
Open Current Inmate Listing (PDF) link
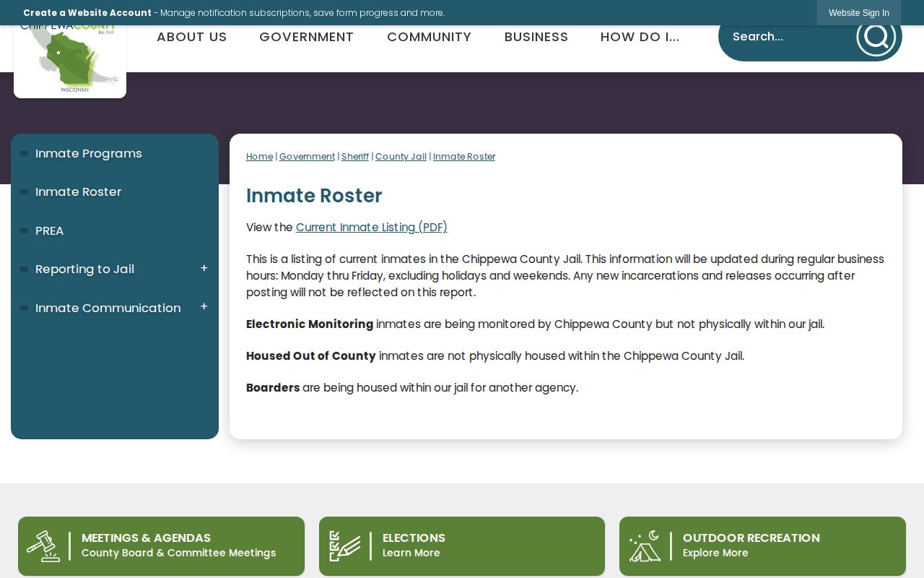[372, 227]
